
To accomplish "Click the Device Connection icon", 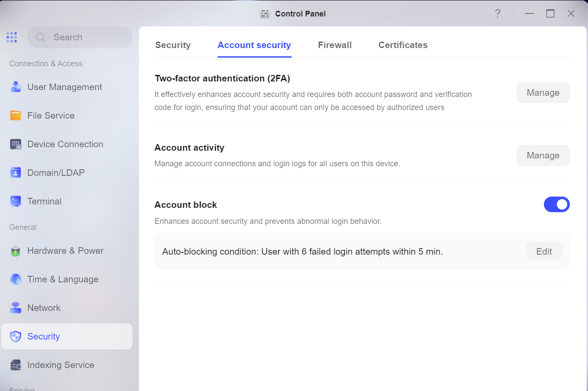I will click(x=16, y=144).
